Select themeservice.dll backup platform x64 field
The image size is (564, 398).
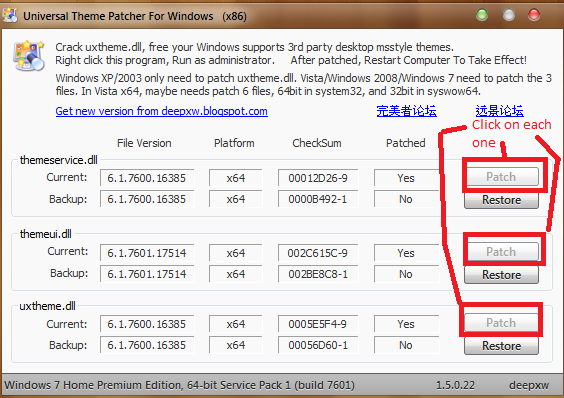tap(236, 199)
